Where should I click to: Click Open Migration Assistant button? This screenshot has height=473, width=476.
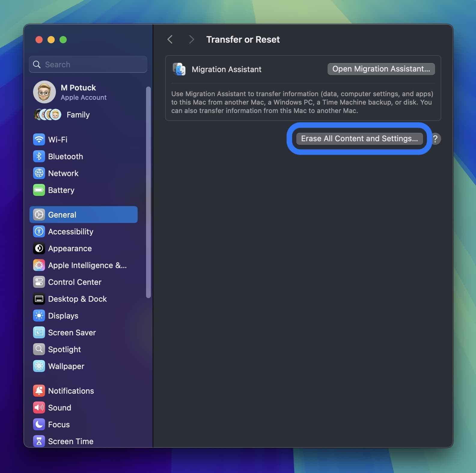(381, 69)
